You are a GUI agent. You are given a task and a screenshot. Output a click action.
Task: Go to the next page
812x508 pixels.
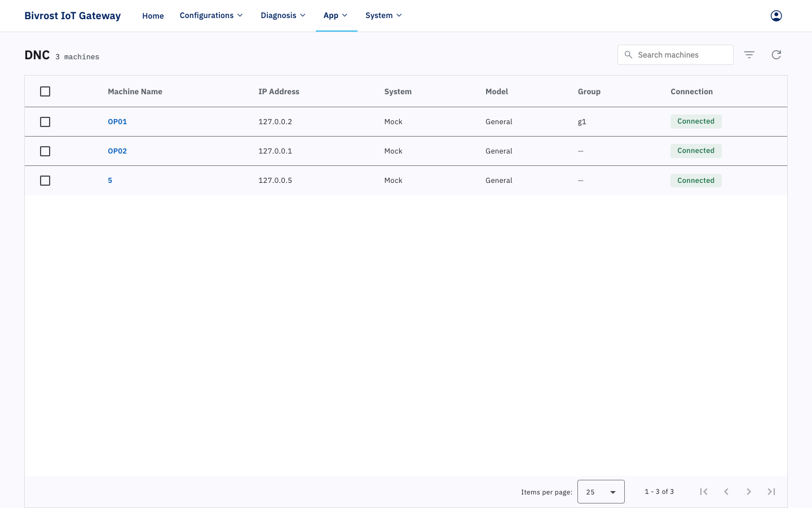(749, 492)
